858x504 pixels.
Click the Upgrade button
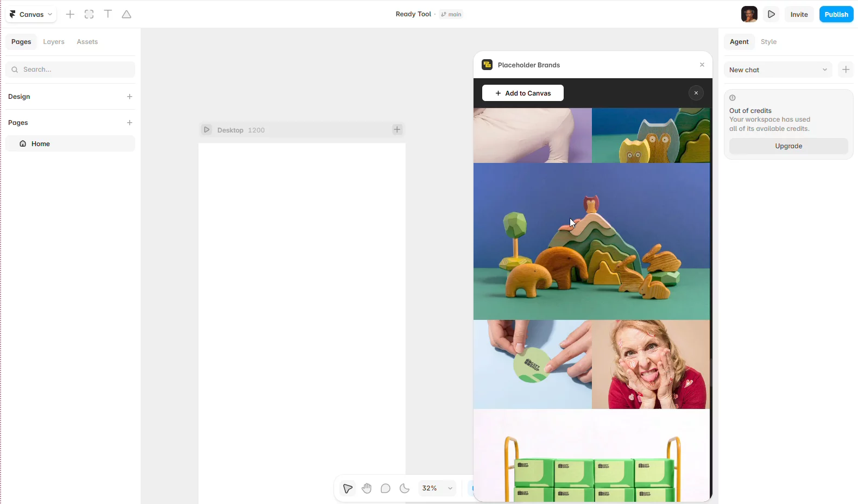point(788,146)
